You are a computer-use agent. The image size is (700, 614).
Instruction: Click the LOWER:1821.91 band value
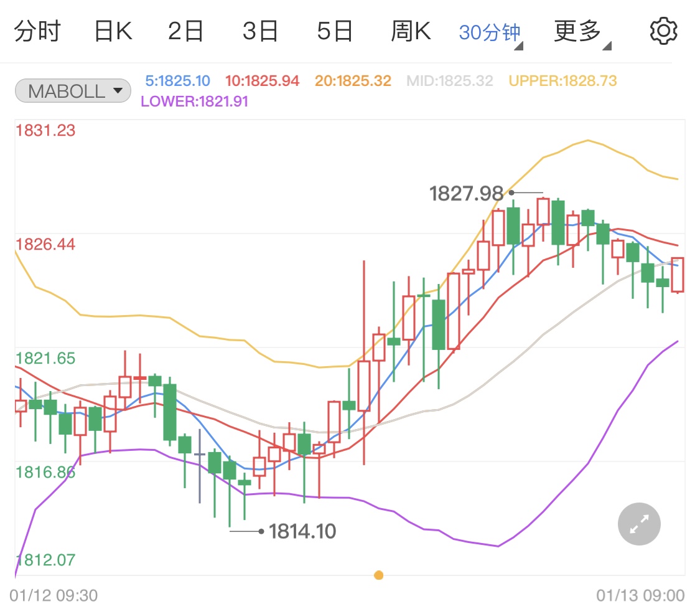point(194,102)
